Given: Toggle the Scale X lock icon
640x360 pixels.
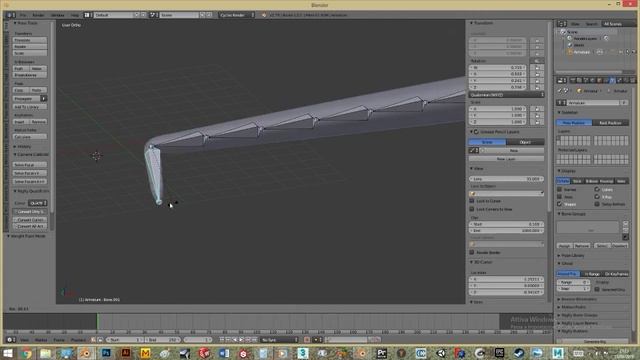Looking at the screenshot, I should 537,109.
